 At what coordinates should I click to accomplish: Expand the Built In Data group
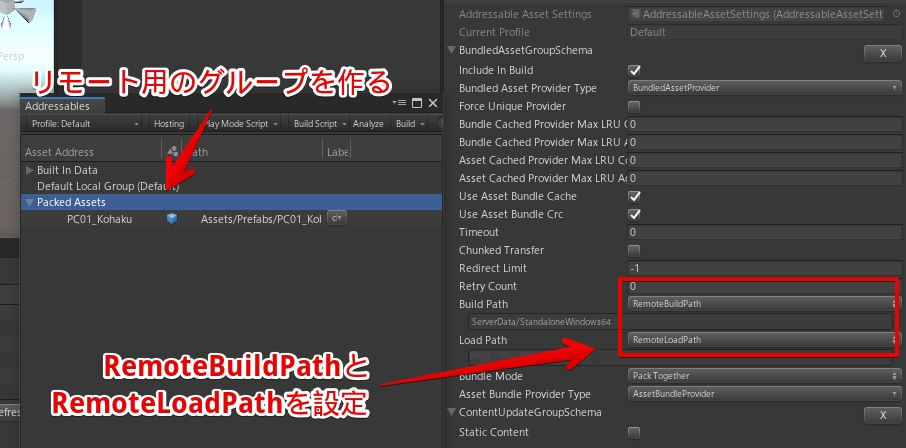click(29, 170)
